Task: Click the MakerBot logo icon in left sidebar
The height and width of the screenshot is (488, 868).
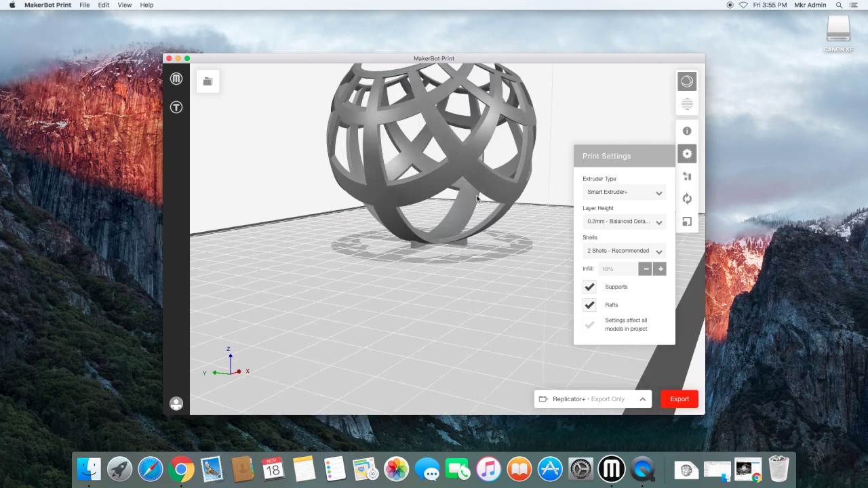Action: (176, 79)
